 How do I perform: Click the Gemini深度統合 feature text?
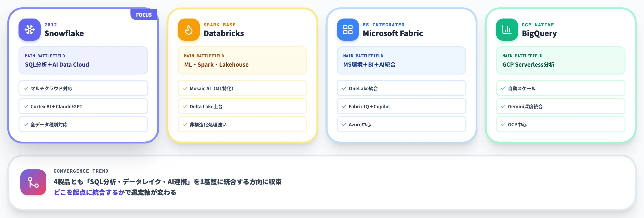coord(525,106)
